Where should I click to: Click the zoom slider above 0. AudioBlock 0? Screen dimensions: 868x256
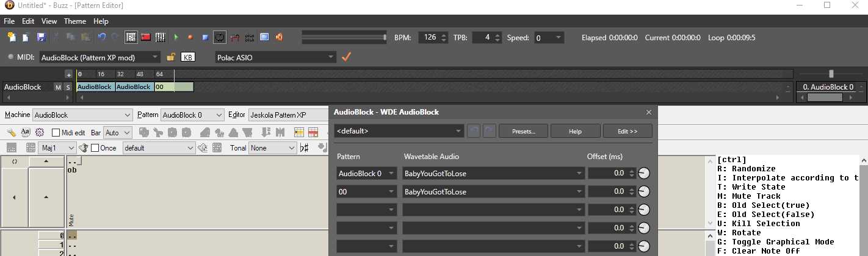(831, 74)
